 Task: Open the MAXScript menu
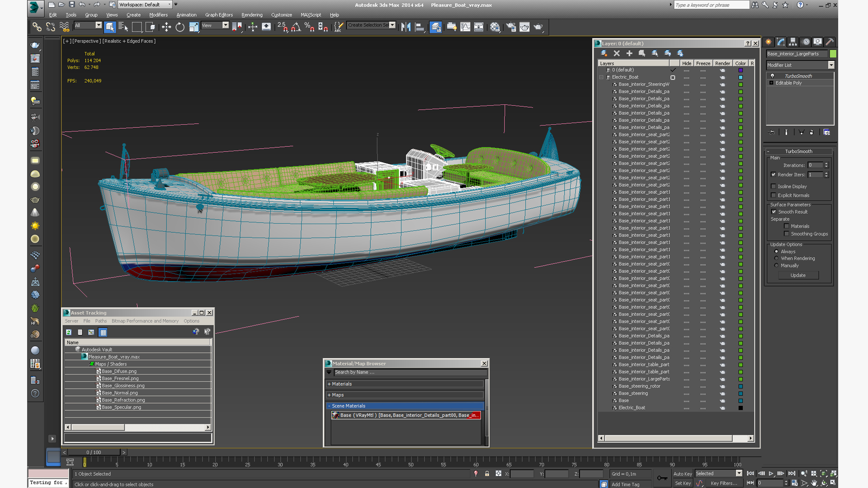pos(311,15)
